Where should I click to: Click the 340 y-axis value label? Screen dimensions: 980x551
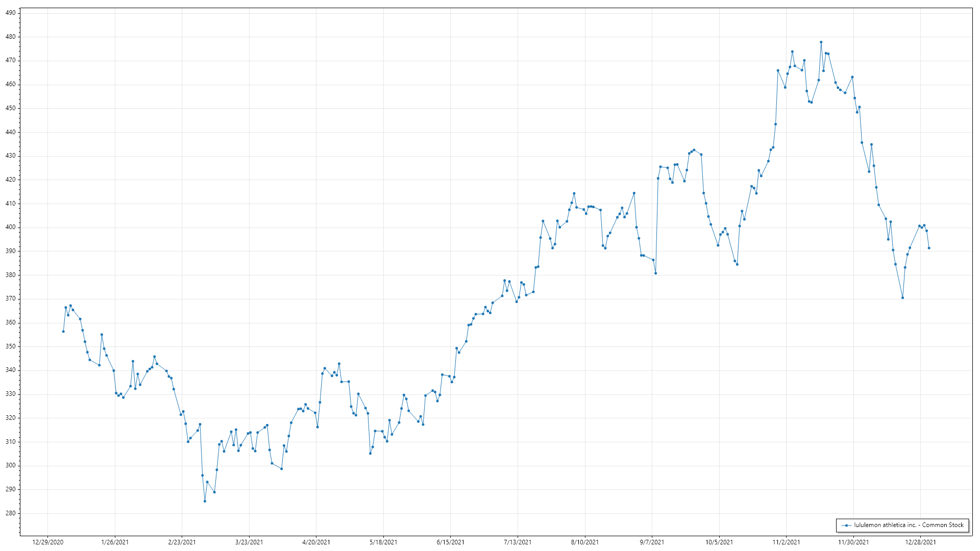pos(10,370)
